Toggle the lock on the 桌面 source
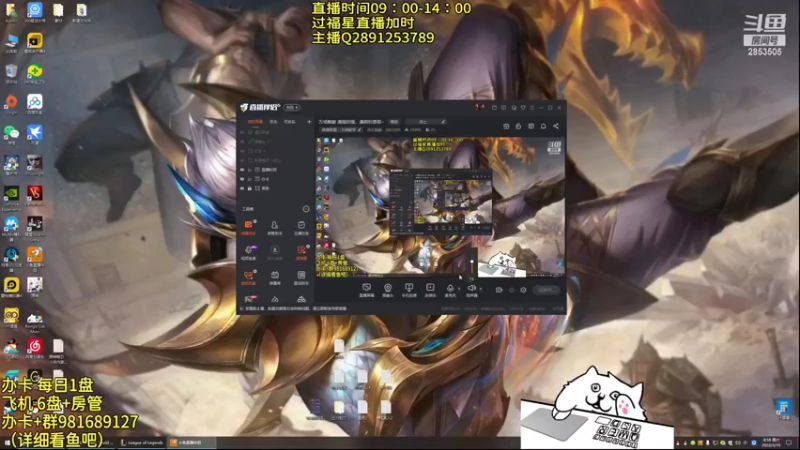This screenshot has height=450, width=800. 249,188
